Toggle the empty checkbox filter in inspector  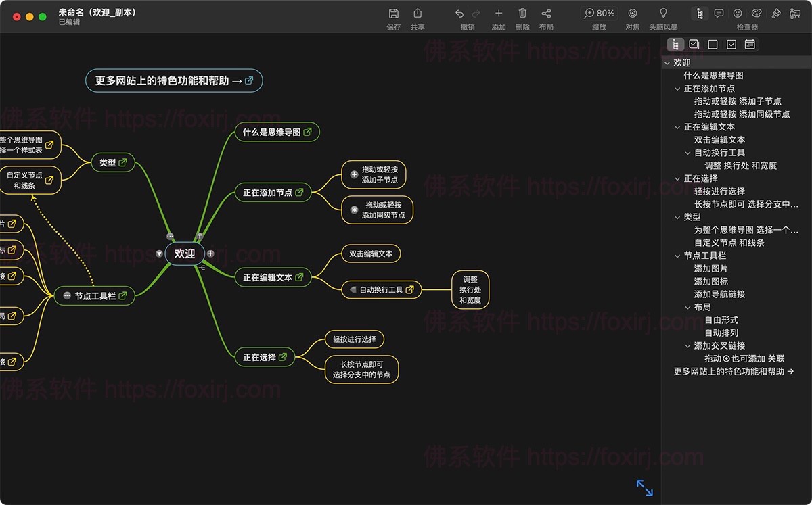pos(712,44)
